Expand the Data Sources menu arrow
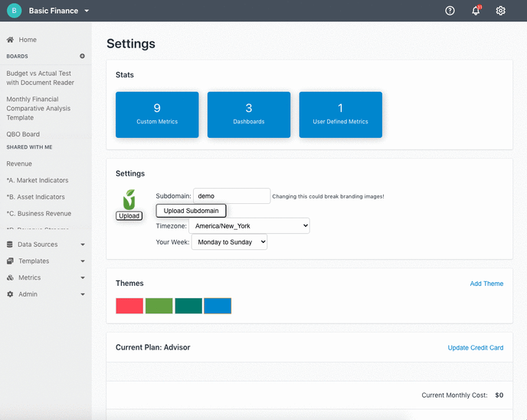Screen dimensions: 527x420 click(x=83, y=244)
